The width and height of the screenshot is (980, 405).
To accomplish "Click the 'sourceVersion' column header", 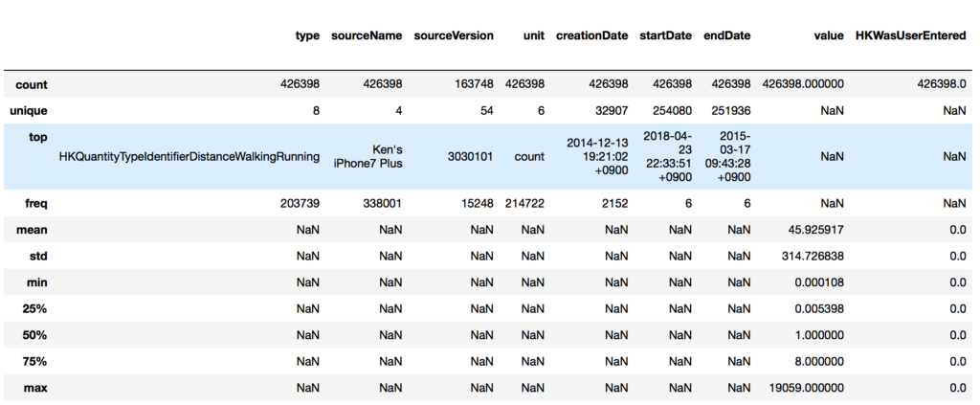I will click(x=454, y=35).
